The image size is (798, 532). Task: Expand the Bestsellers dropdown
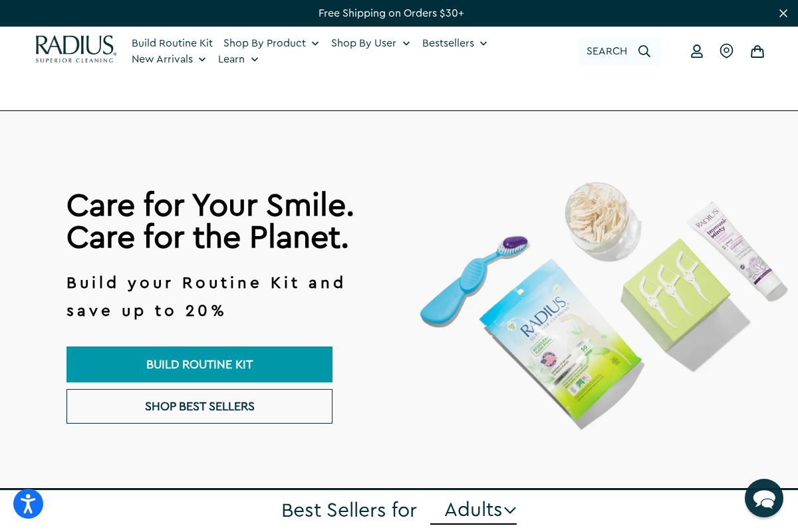coord(455,43)
